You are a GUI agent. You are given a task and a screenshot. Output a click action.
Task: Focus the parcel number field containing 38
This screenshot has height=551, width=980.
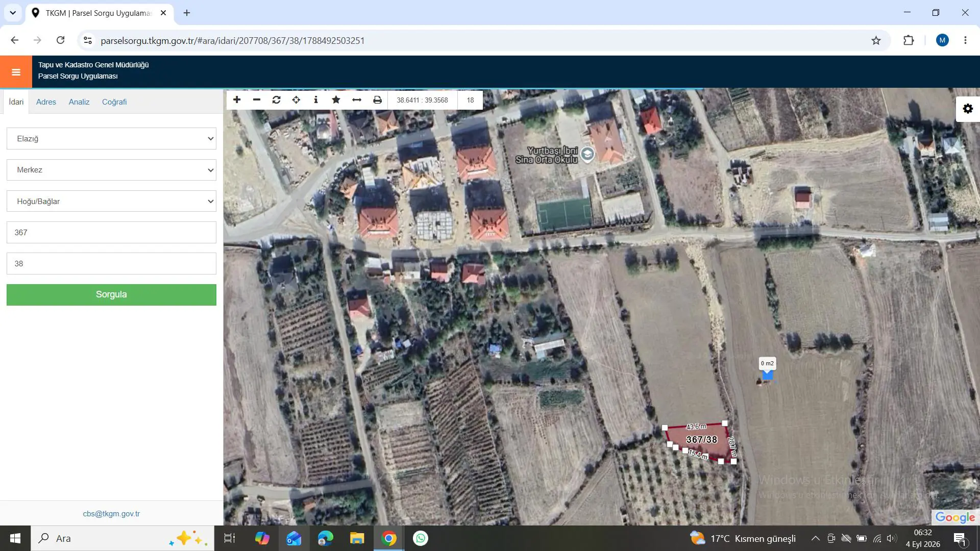(x=111, y=264)
